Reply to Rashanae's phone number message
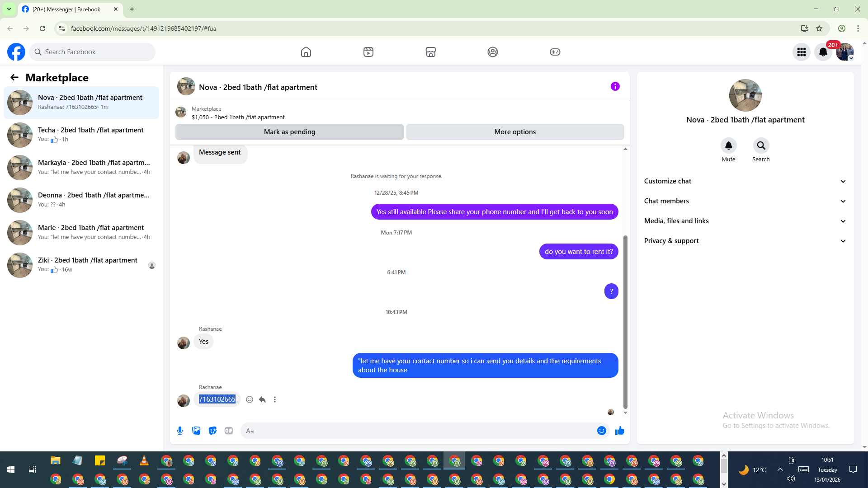Screen dimensions: 868x488 pyautogui.click(x=262, y=399)
